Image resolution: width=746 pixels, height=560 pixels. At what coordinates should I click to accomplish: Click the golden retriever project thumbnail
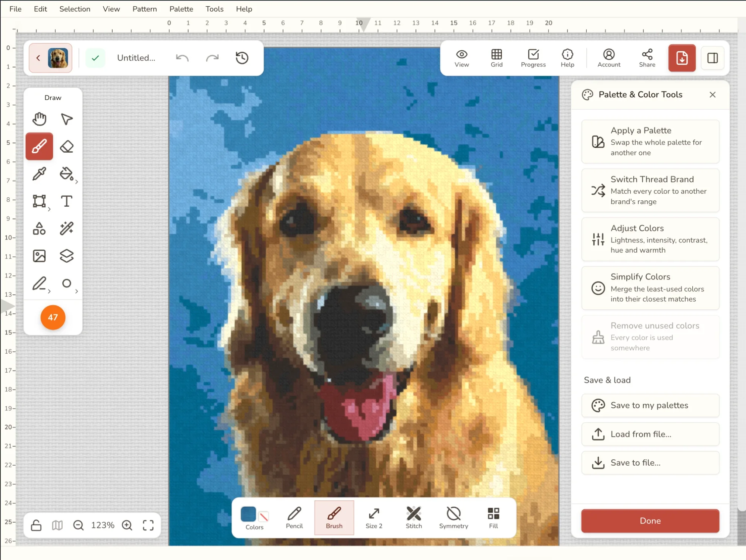(x=58, y=58)
